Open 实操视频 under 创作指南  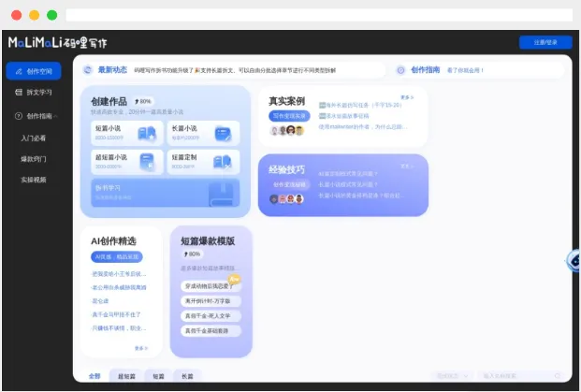click(34, 180)
